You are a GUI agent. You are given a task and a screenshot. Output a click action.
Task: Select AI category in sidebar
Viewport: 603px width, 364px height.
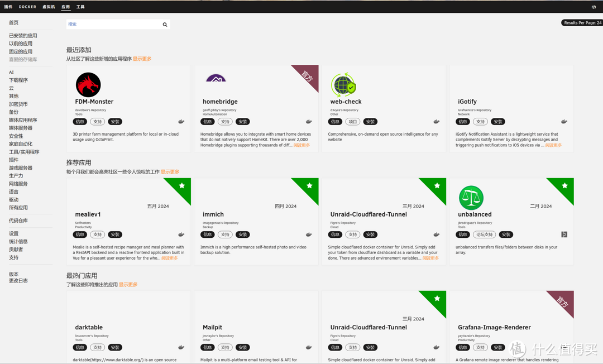(x=11, y=72)
